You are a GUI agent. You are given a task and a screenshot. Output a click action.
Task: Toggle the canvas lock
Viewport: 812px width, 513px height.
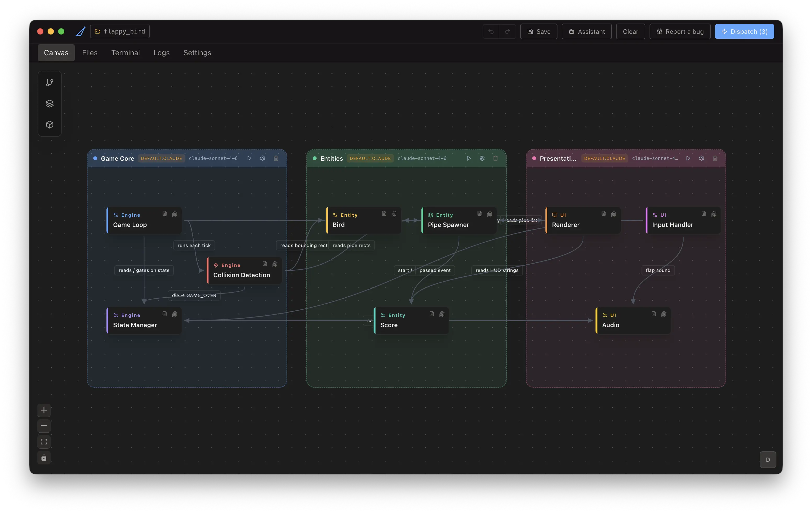click(44, 458)
